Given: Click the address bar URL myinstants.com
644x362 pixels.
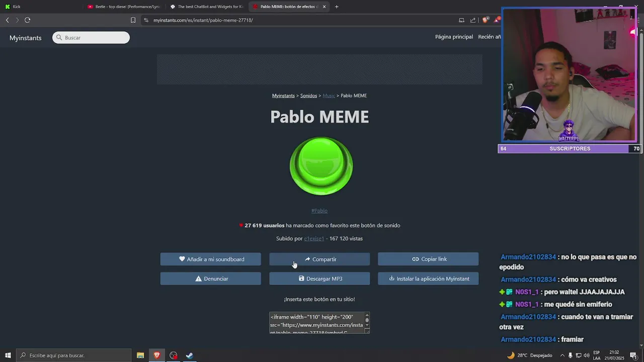Looking at the screenshot, I should (203, 20).
